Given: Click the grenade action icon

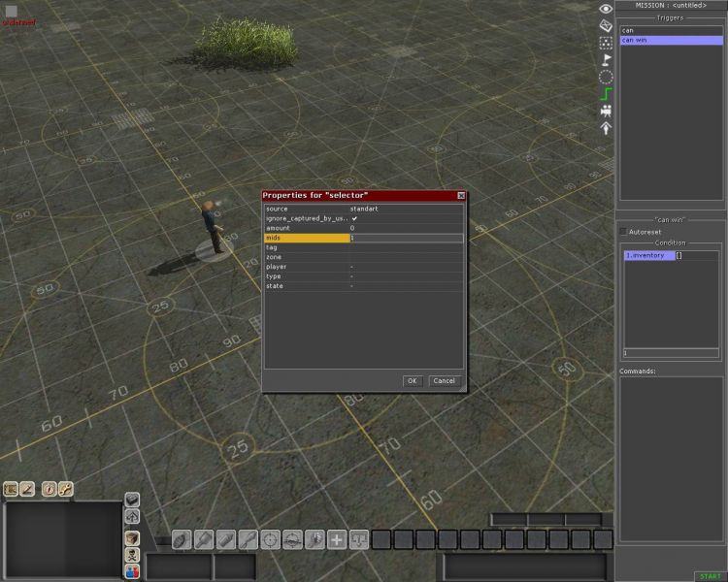Looking at the screenshot, I should point(182,540).
